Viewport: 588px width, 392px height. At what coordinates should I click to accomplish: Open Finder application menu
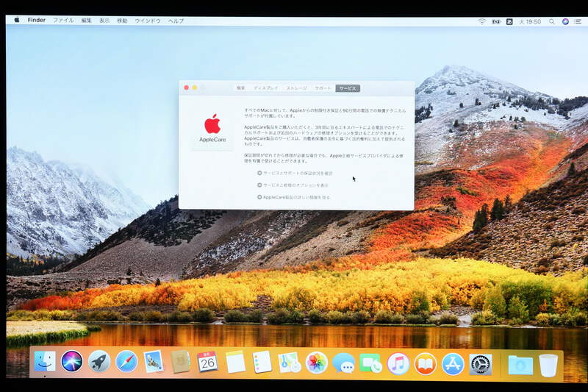click(x=36, y=20)
